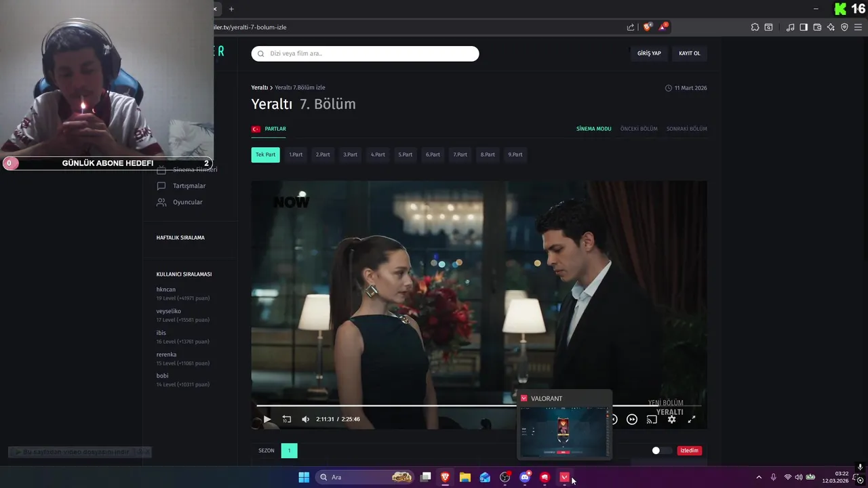Open the Windows Start menu
This screenshot has height=488, width=868.
[304, 477]
